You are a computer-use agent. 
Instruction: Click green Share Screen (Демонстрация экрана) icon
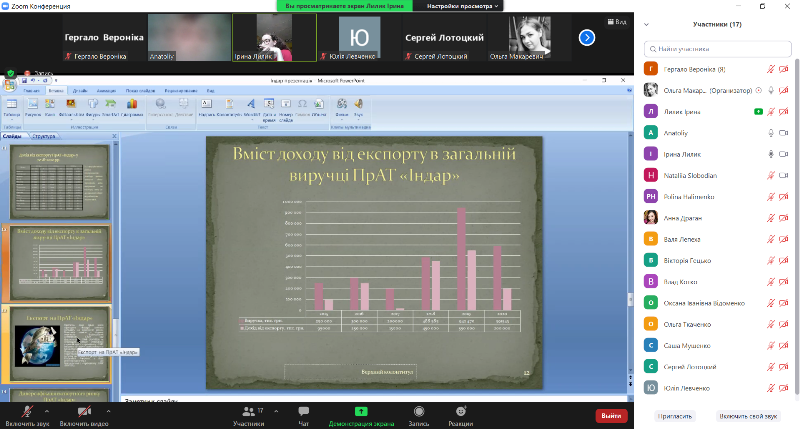pos(361,412)
